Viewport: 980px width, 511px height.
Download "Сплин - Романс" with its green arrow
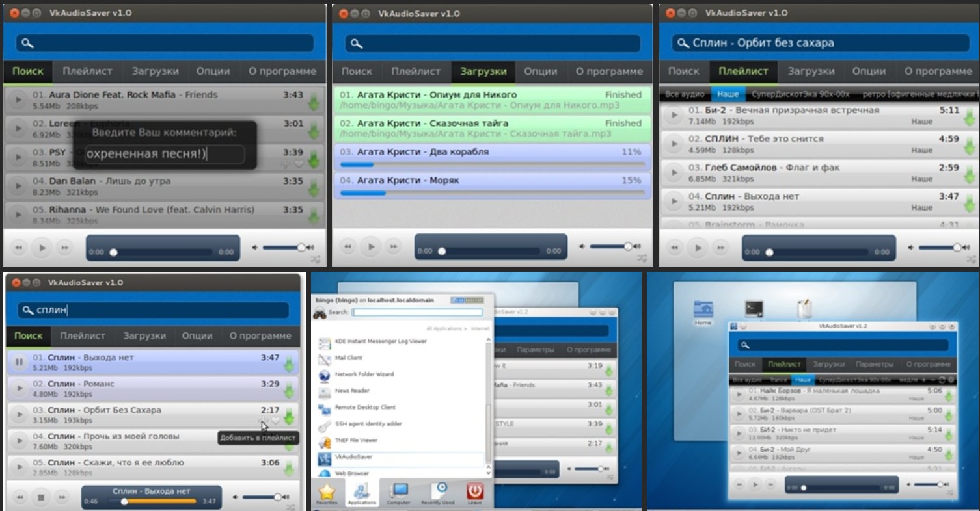click(x=289, y=391)
